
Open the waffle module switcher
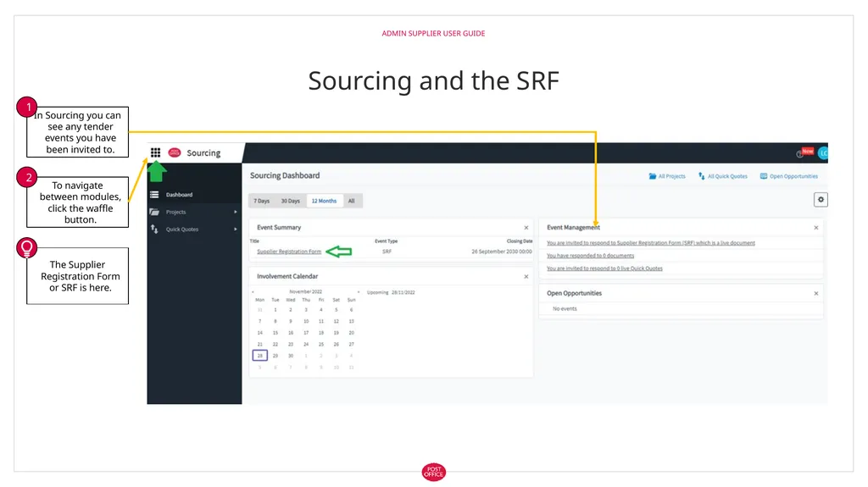coord(156,152)
